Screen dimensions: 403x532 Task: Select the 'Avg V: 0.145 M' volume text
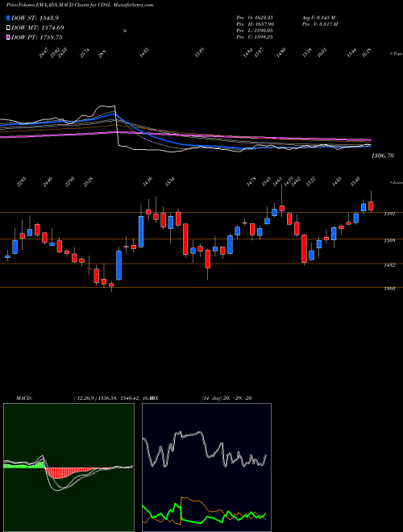click(318, 17)
